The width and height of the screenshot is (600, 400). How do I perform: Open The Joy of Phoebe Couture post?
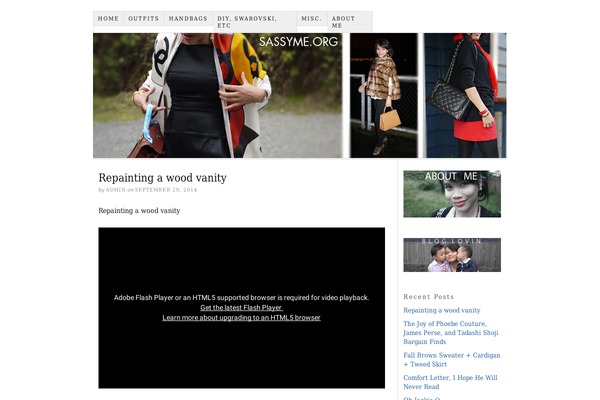(x=451, y=333)
